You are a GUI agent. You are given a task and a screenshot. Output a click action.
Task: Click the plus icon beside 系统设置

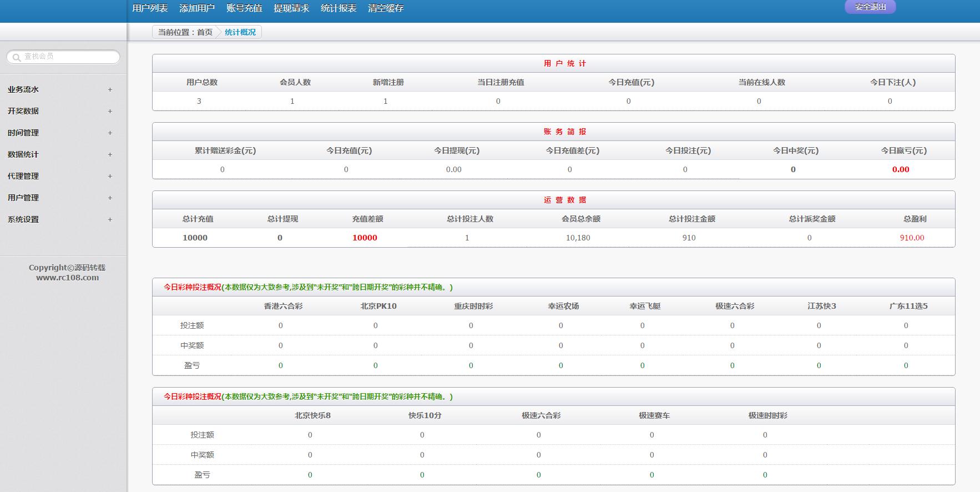tap(110, 219)
